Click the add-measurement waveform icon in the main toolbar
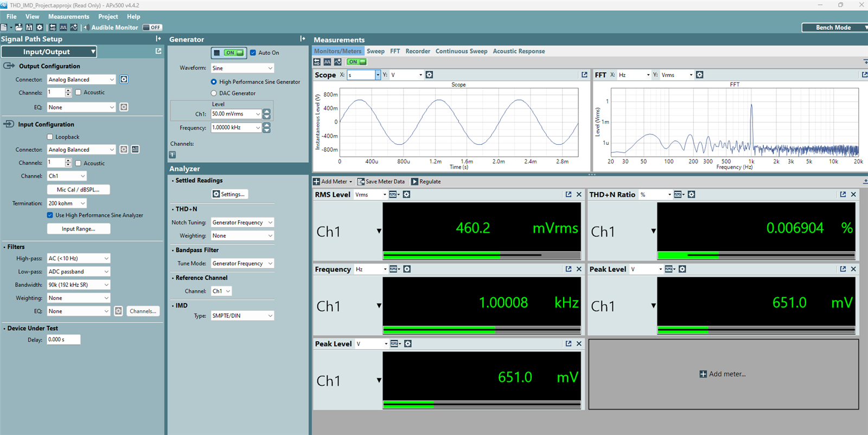This screenshot has width=868, height=435. 74,27
